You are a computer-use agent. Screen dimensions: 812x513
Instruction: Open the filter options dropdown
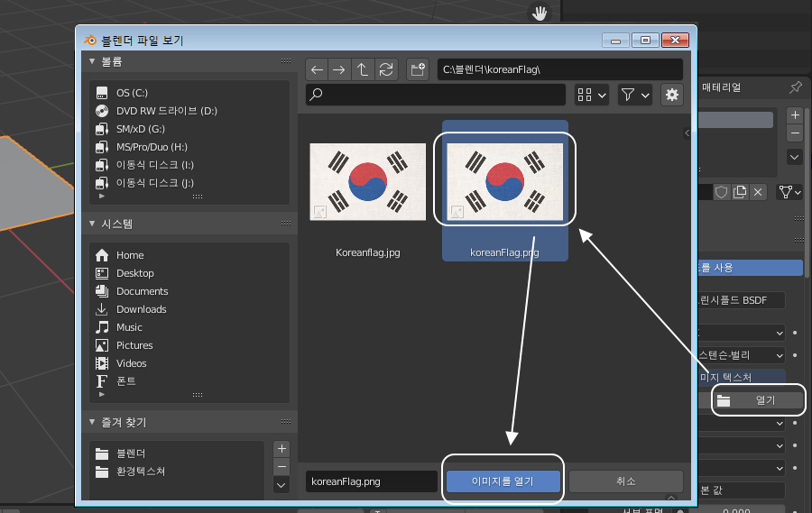click(x=635, y=95)
